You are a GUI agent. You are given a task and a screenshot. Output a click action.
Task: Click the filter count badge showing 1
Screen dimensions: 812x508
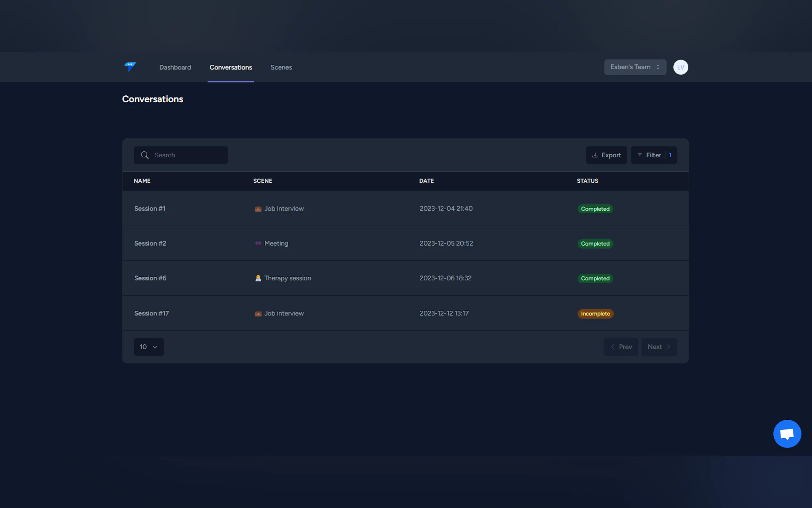(670, 155)
